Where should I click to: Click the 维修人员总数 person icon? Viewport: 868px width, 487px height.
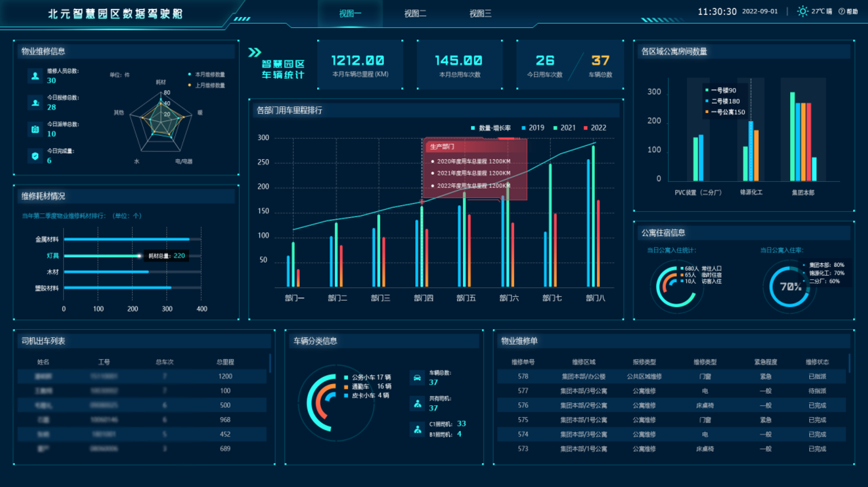[35, 76]
